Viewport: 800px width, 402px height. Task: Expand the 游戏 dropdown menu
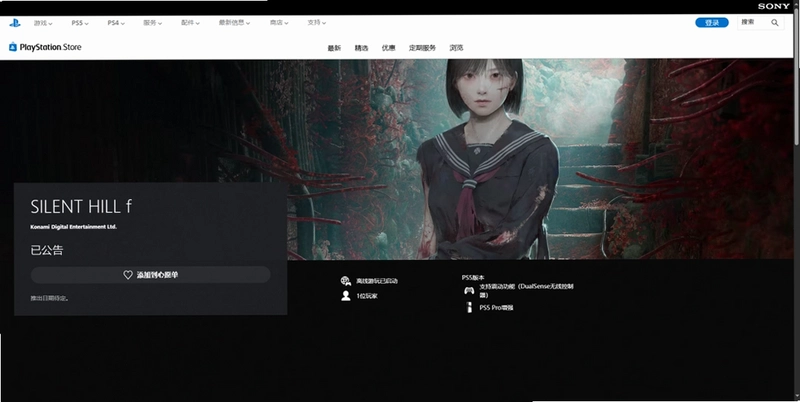click(43, 23)
